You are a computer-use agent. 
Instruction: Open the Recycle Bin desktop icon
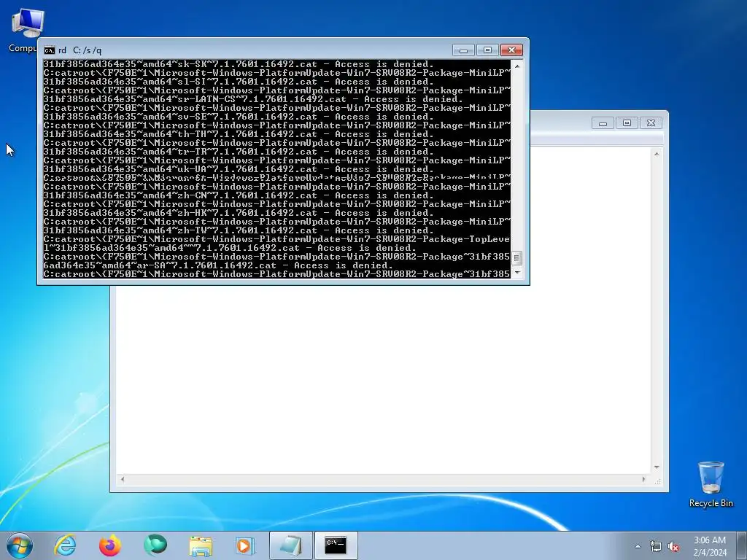pos(711,484)
